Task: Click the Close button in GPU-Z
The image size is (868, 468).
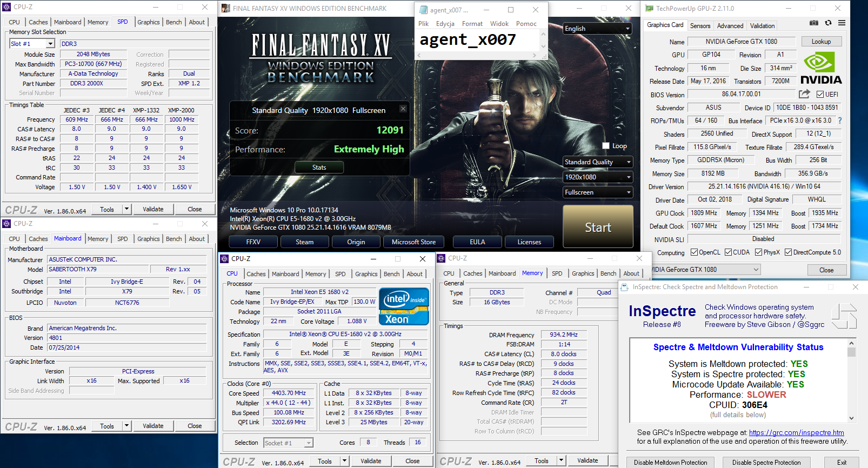Action: [x=826, y=270]
